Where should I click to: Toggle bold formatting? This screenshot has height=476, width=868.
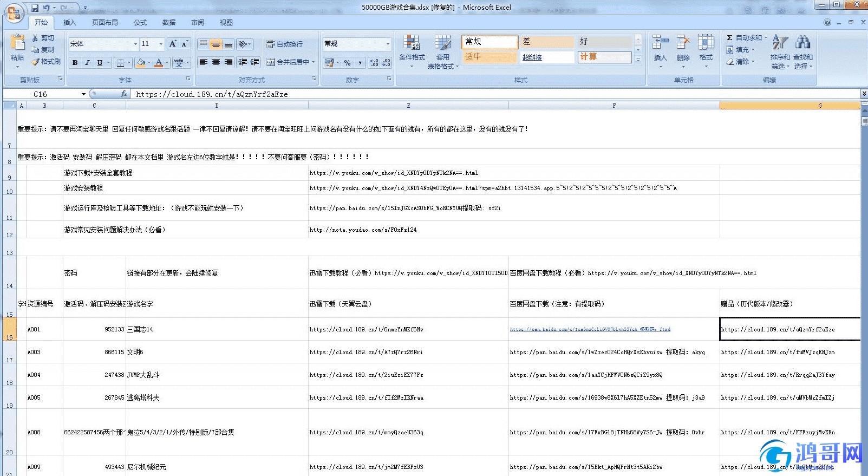pyautogui.click(x=75, y=63)
